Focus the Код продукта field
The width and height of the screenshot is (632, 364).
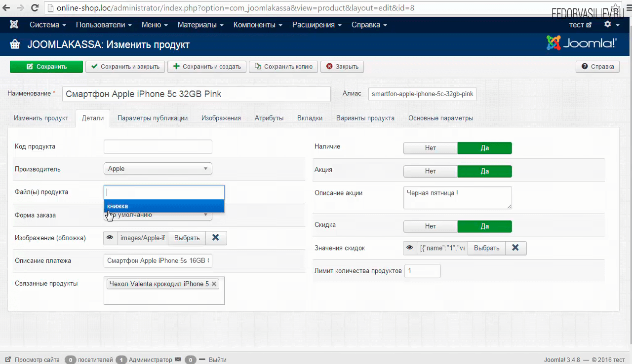click(x=158, y=146)
